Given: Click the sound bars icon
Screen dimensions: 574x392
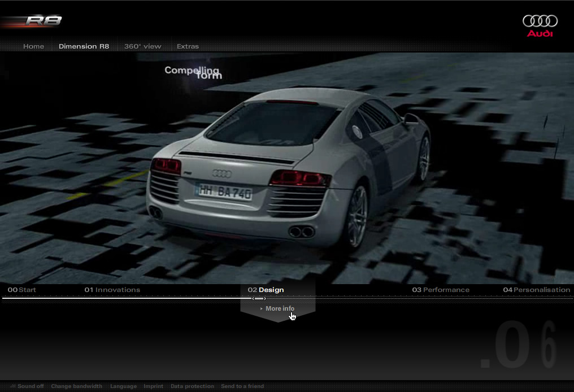Looking at the screenshot, I should [x=13, y=386].
